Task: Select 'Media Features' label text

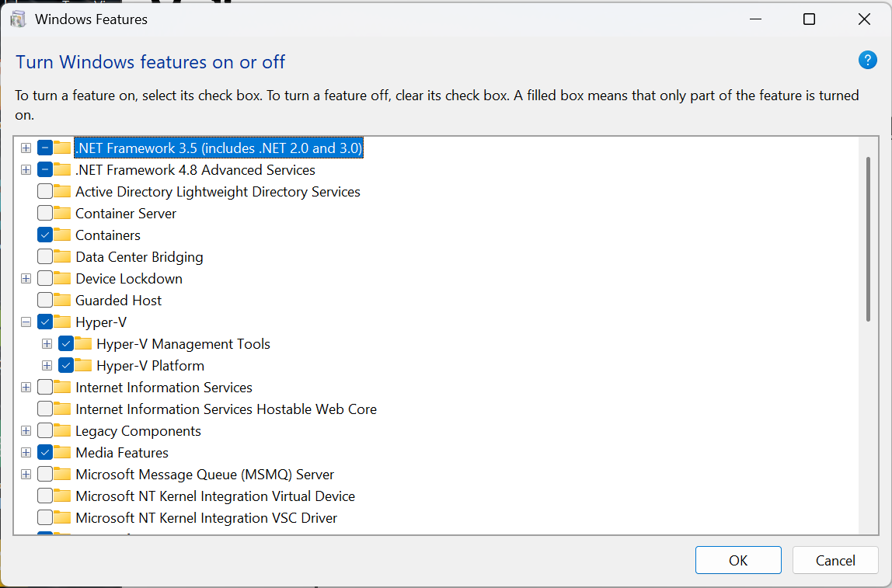Action: click(x=122, y=452)
